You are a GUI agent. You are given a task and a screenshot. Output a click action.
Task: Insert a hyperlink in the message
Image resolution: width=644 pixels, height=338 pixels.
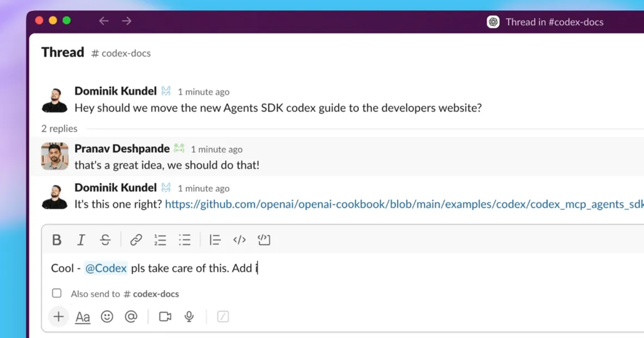(x=136, y=240)
